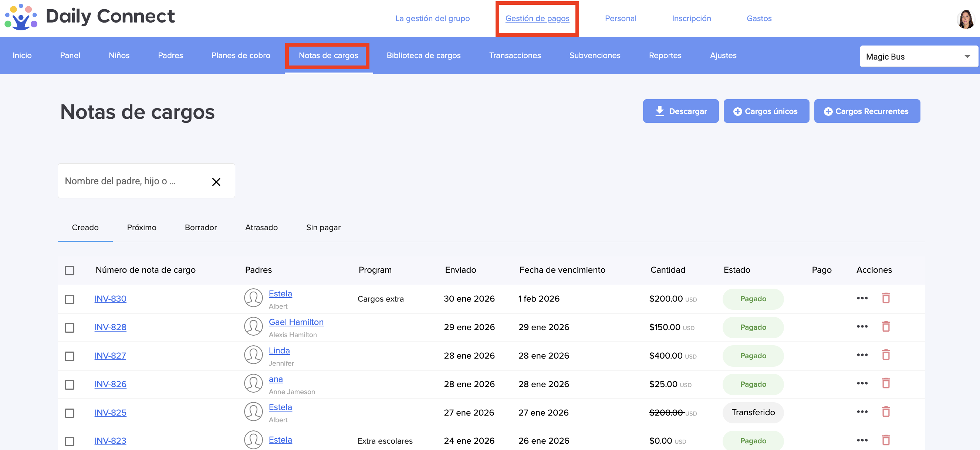Image resolution: width=980 pixels, height=450 pixels.
Task: Open Transacciones in the blue navigation bar
Action: 515,56
